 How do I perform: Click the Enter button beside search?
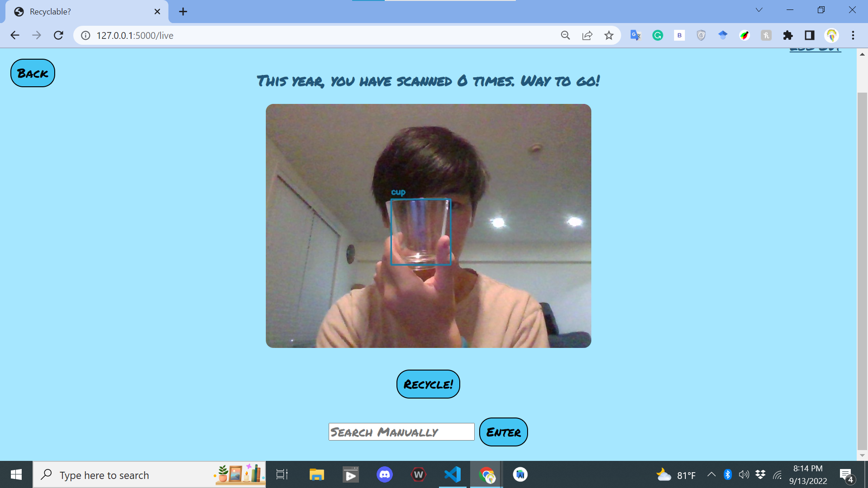(503, 432)
